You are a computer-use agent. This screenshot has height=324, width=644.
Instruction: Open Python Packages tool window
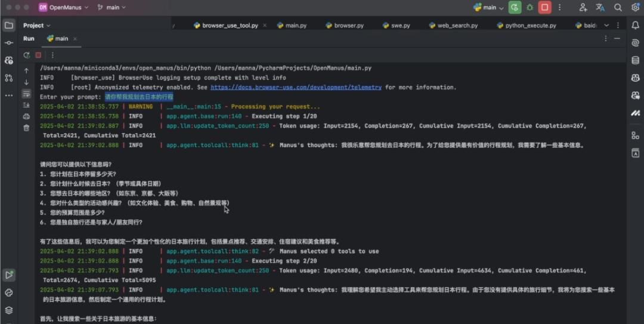[x=8, y=310]
